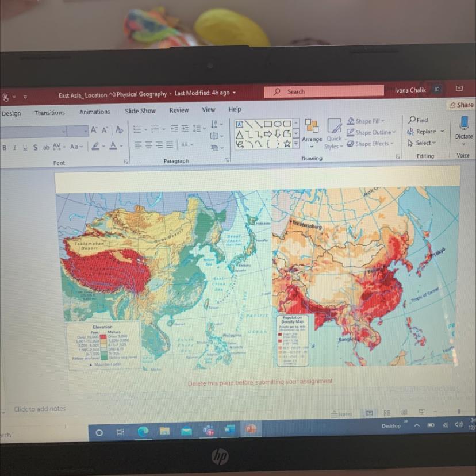This screenshot has height=476, width=476.
Task: Open Quick Styles gallery
Action: tap(334, 133)
